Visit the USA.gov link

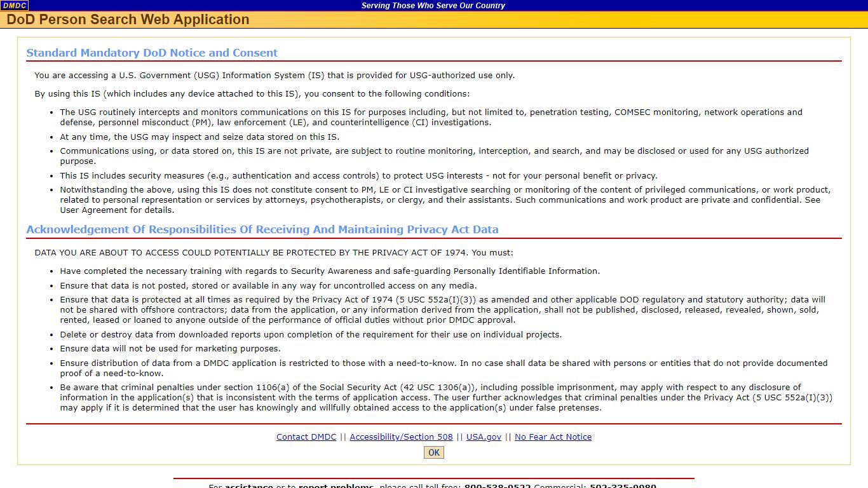coord(484,437)
